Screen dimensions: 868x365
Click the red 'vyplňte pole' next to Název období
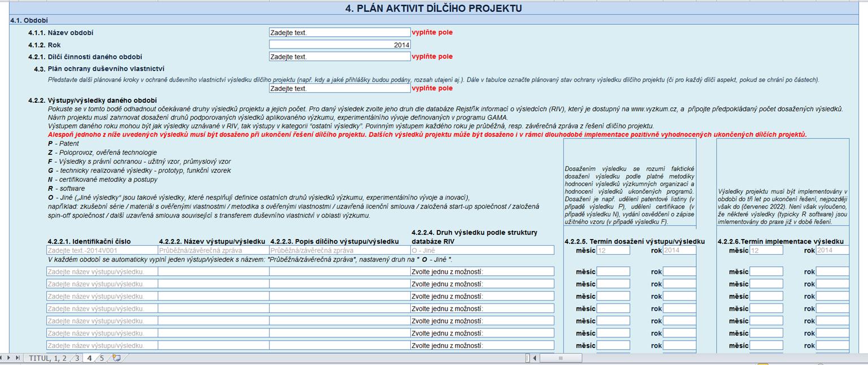[432, 33]
